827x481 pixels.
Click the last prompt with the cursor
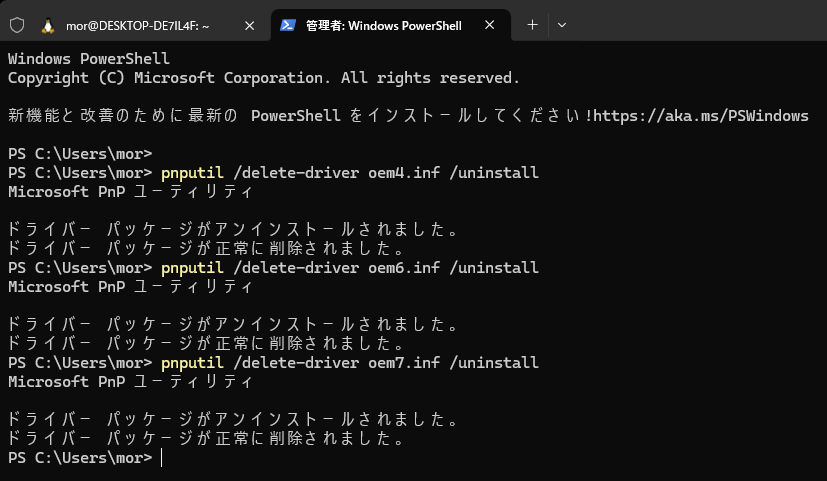(x=85, y=457)
